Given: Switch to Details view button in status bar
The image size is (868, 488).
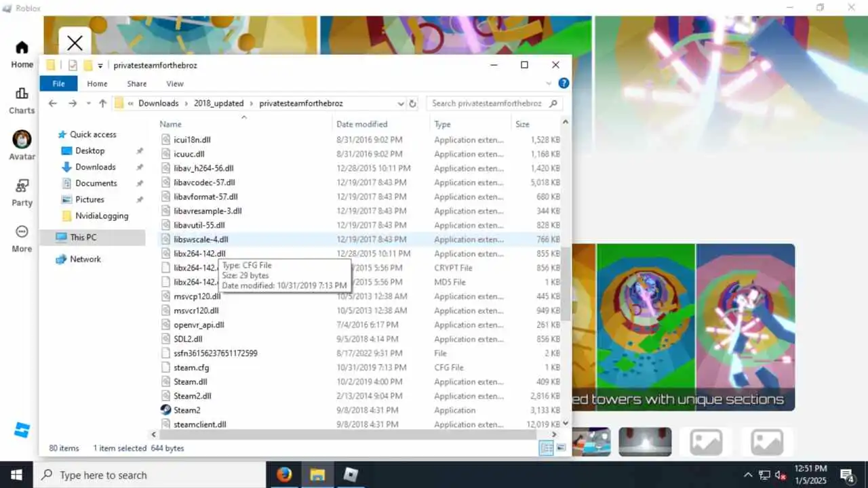Looking at the screenshot, I should pyautogui.click(x=546, y=448).
